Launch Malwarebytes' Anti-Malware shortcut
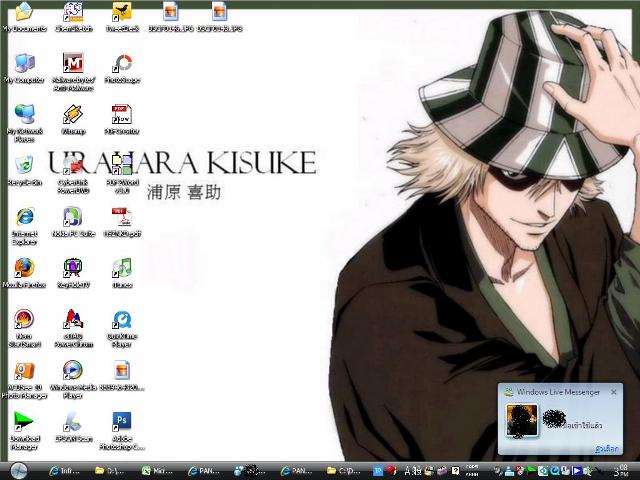Image resolution: width=640 pixels, height=480 pixels. tap(73, 72)
